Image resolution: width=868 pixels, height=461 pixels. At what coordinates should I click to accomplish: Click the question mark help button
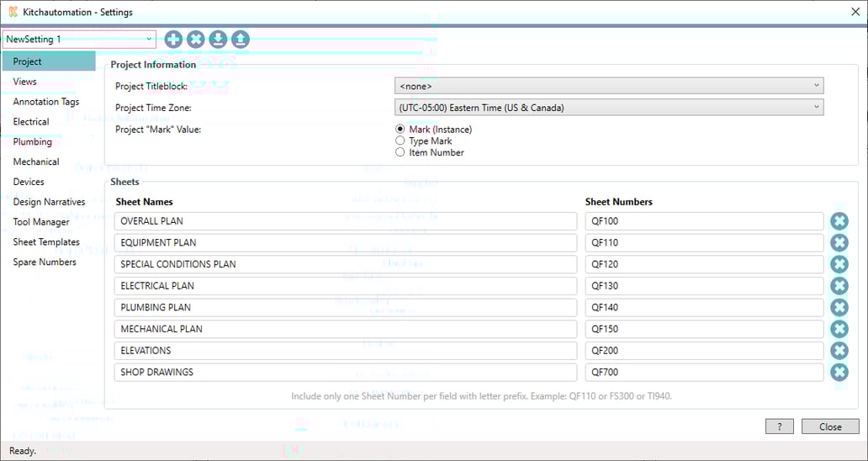(x=780, y=427)
